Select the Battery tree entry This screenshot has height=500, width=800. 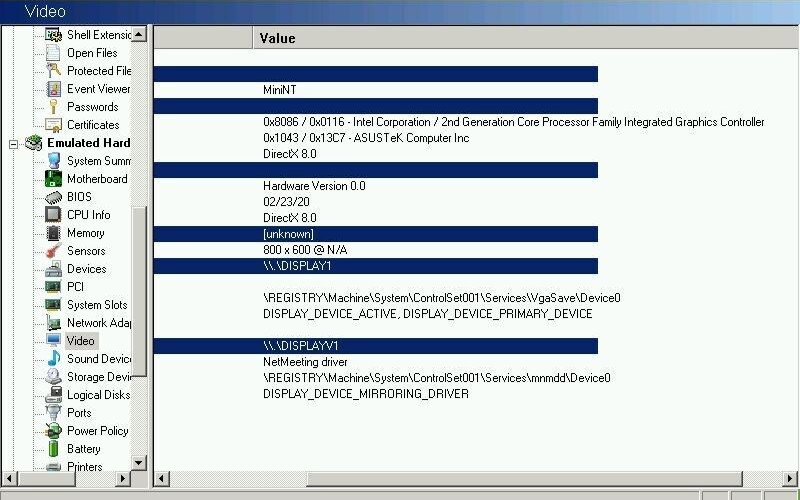[x=83, y=448]
